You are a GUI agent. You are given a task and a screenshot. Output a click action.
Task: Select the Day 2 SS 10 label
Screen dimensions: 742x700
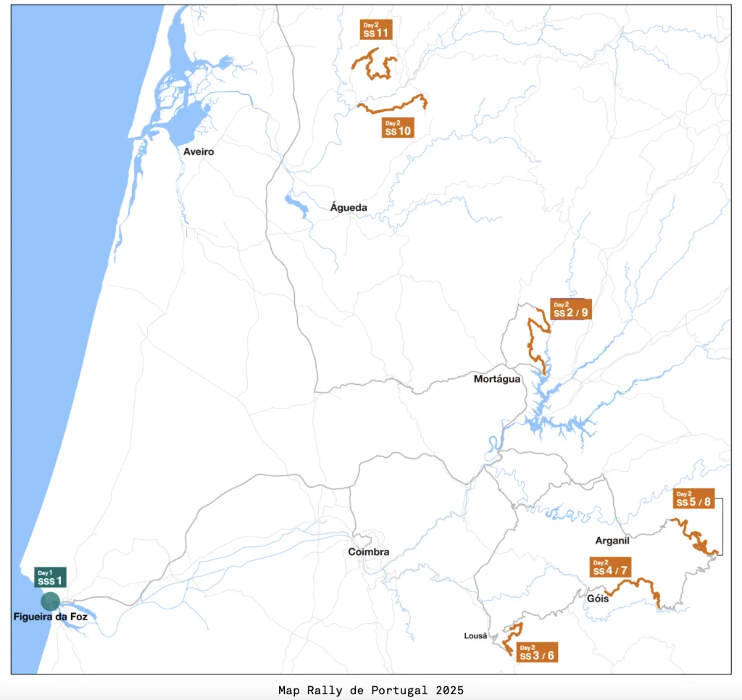click(398, 128)
